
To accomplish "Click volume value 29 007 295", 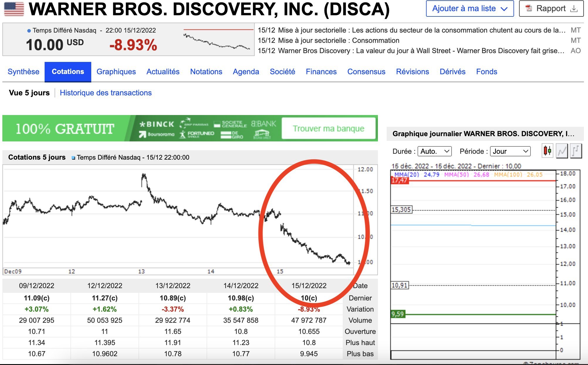I will click(x=37, y=320).
